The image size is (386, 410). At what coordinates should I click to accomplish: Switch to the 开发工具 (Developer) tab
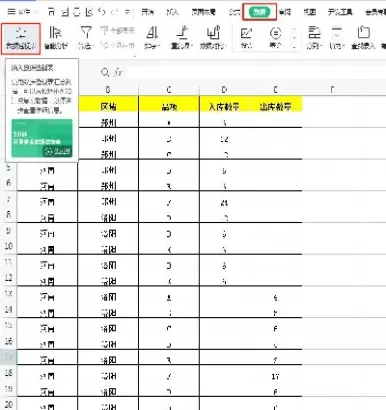pos(340,12)
